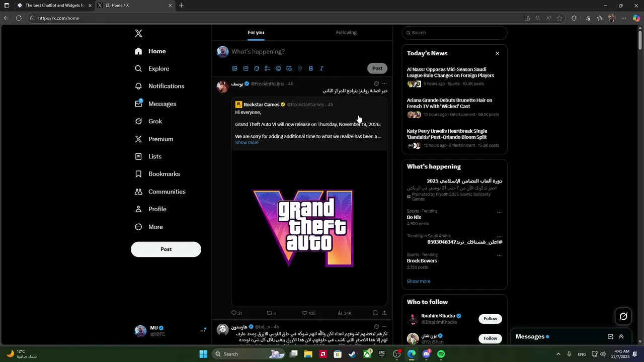The height and width of the screenshot is (362, 644).
Task: Open Explore from the sidebar
Action: click(x=152, y=68)
